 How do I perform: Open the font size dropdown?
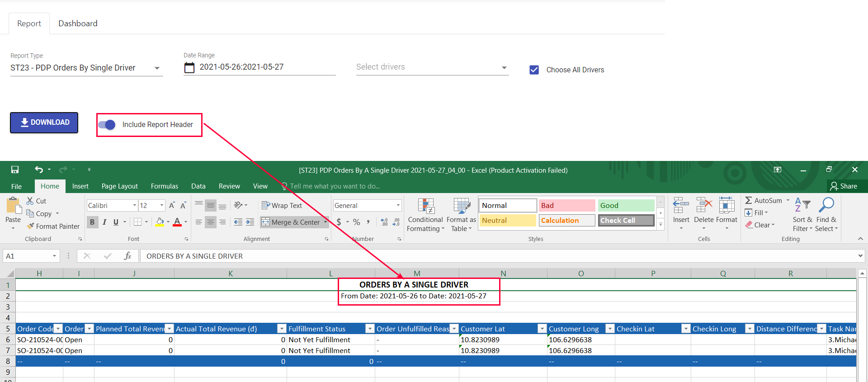tap(161, 205)
